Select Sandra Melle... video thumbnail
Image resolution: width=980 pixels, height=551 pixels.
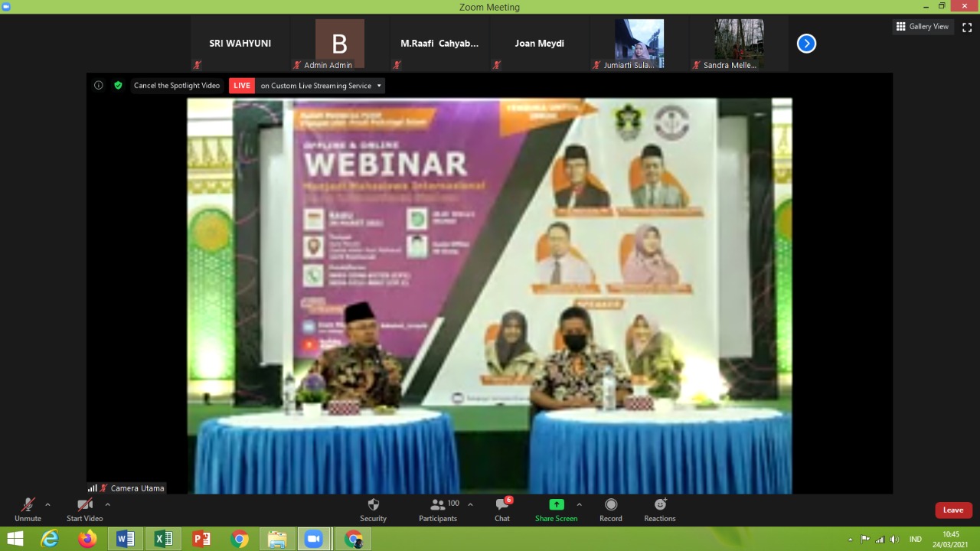(x=739, y=44)
